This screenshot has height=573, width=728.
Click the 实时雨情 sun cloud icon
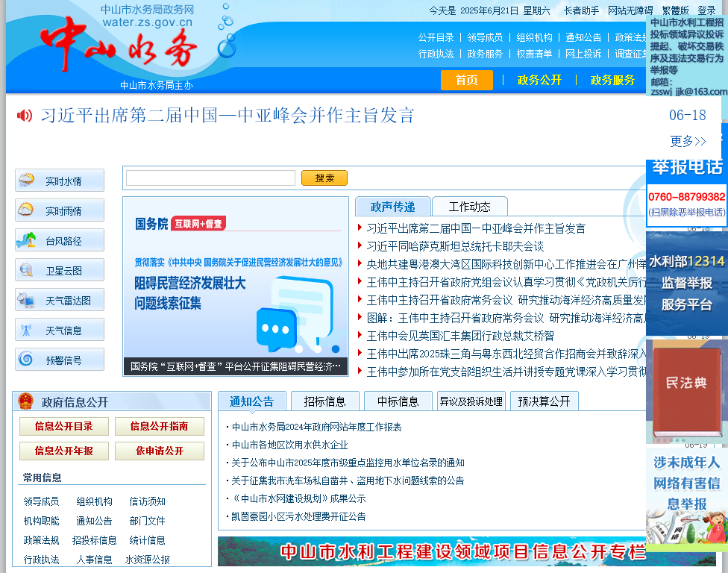(x=26, y=210)
